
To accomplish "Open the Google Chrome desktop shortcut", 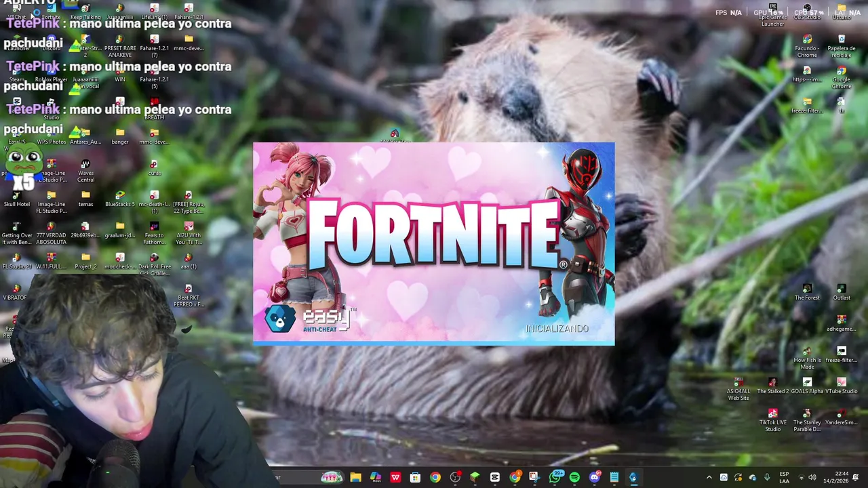I will (x=842, y=77).
